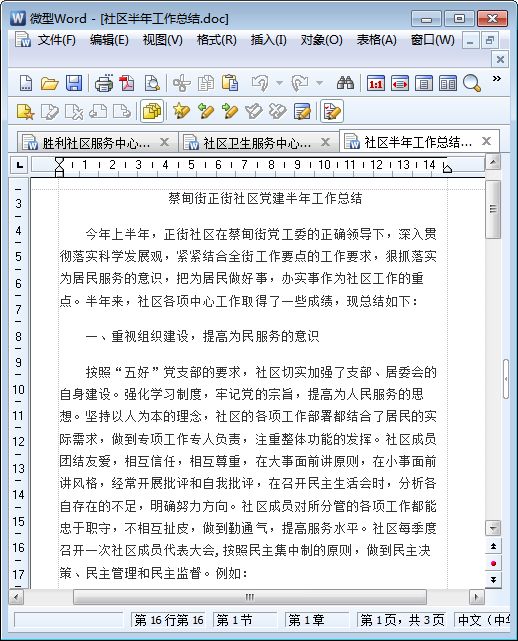Click the left indent marker on ruler
This screenshot has width=518, height=641.
[x=59, y=166]
